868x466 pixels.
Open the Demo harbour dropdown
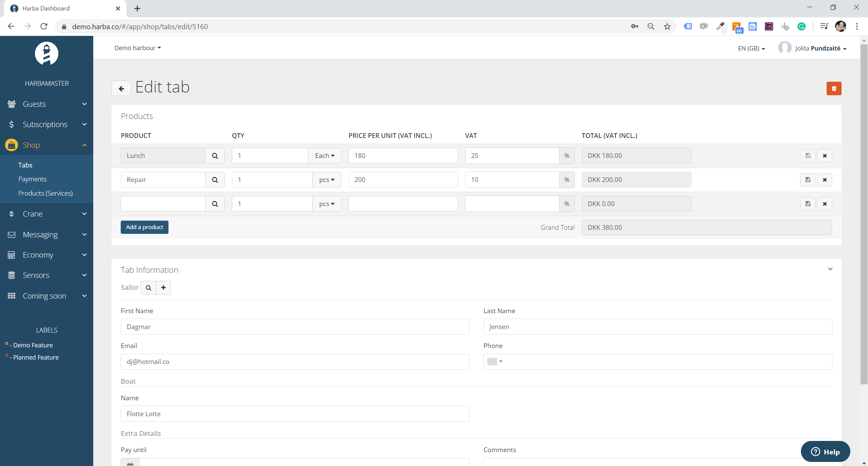137,48
